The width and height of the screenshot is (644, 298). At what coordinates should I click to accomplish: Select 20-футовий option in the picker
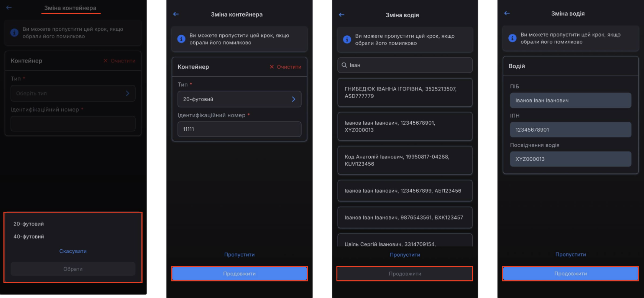(29, 224)
